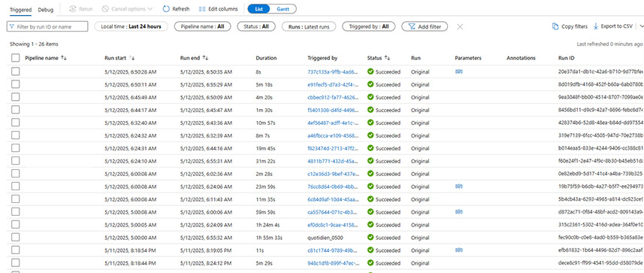This screenshot has height=273, width=644.
Task: Open the Local time Last 24 hours filter
Action: click(131, 26)
